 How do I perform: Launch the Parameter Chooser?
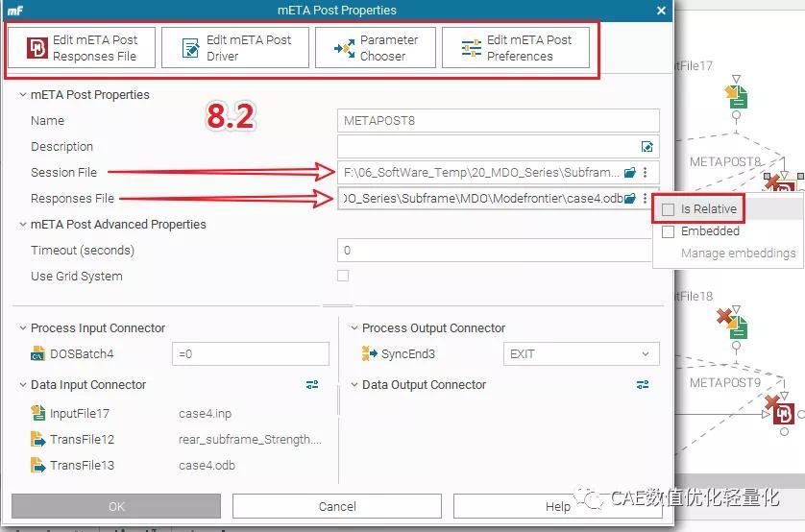coord(376,48)
